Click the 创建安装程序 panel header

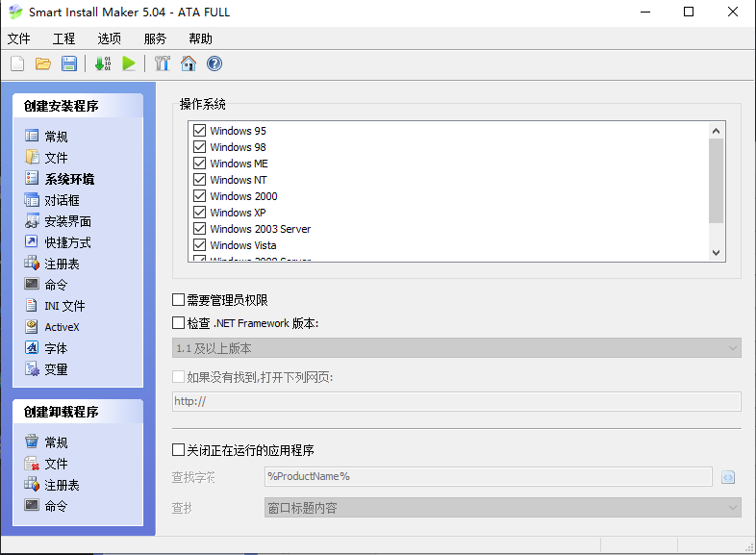(x=78, y=106)
